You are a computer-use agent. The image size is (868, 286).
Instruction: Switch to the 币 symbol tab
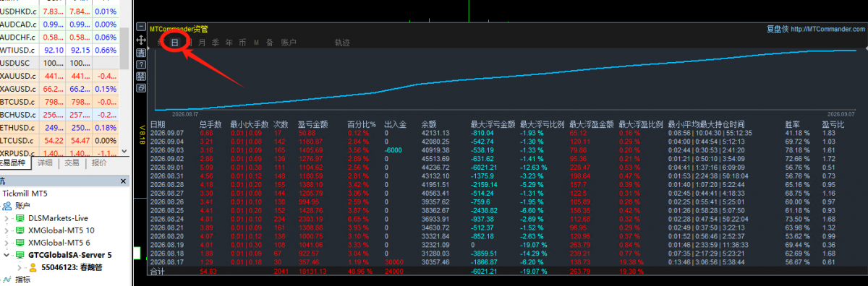click(242, 43)
